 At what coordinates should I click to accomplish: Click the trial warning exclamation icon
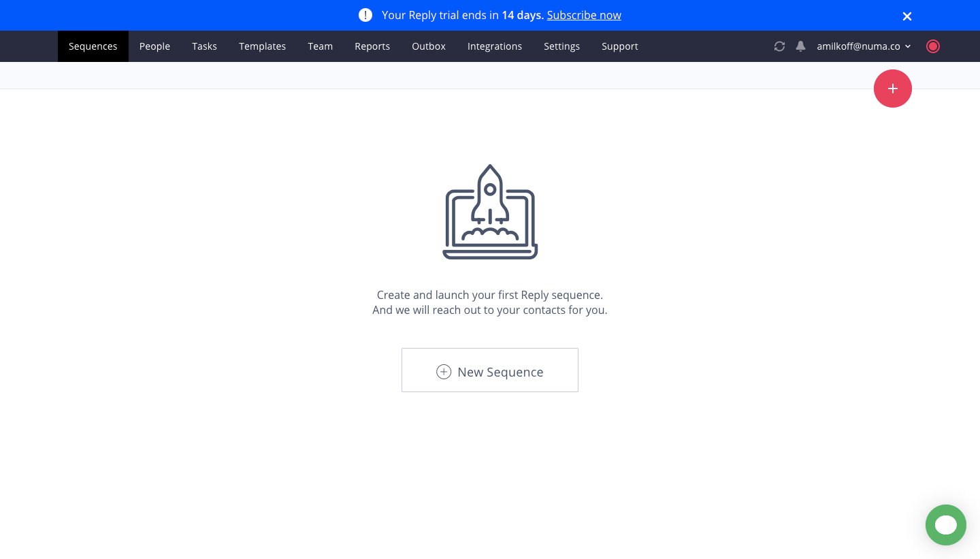(x=365, y=15)
